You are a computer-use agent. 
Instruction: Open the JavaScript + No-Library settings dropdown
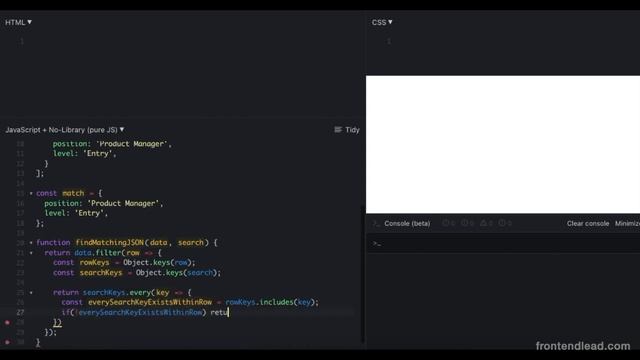(65, 130)
